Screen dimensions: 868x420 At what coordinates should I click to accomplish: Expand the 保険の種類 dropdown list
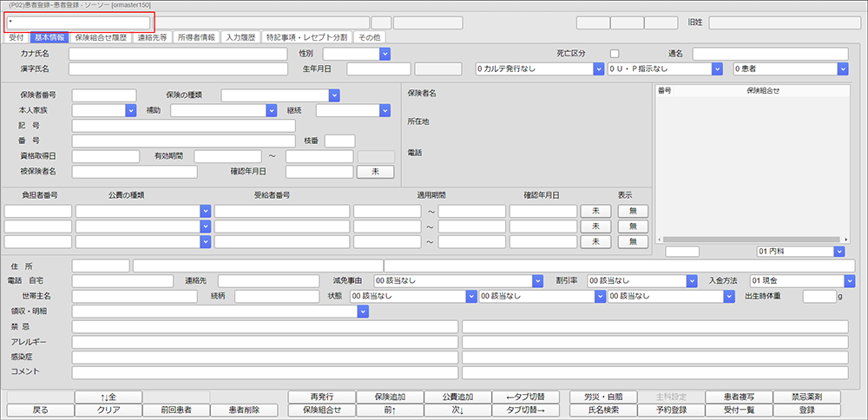point(279,95)
